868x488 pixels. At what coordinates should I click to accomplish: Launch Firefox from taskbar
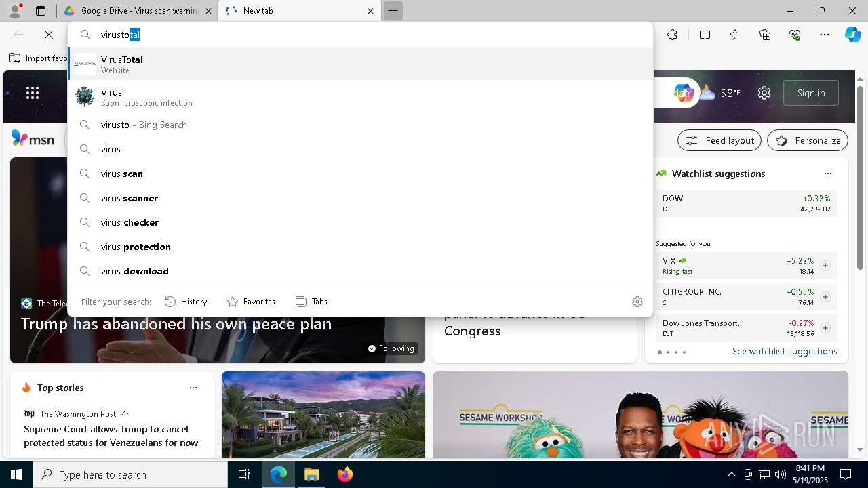(345, 474)
